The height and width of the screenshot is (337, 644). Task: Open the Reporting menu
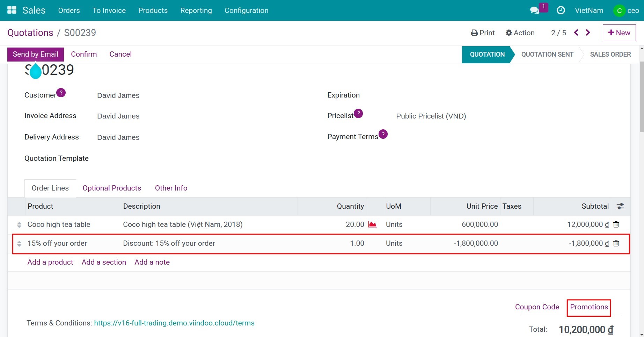point(196,10)
